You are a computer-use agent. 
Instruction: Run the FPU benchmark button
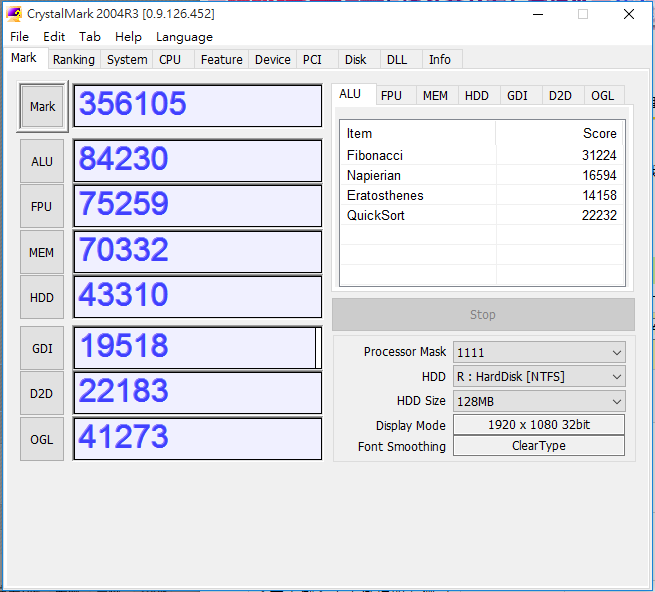42,206
